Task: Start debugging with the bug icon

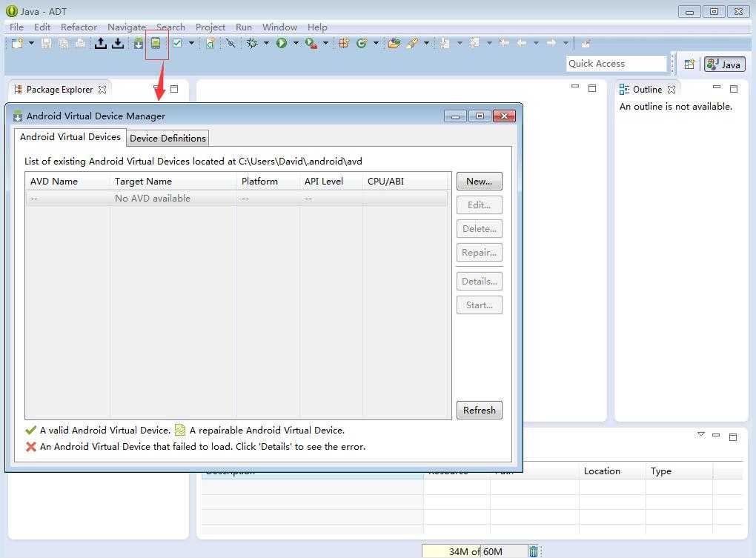Action: [252, 44]
